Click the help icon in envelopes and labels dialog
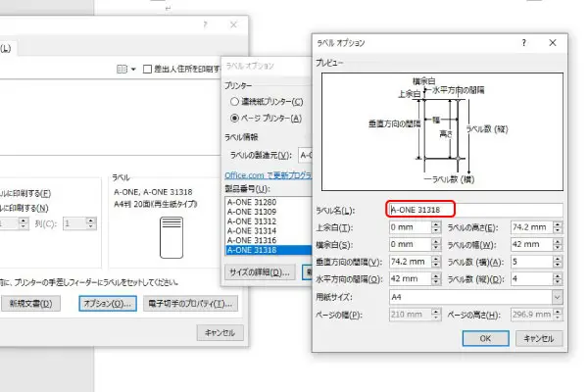 (x=205, y=24)
